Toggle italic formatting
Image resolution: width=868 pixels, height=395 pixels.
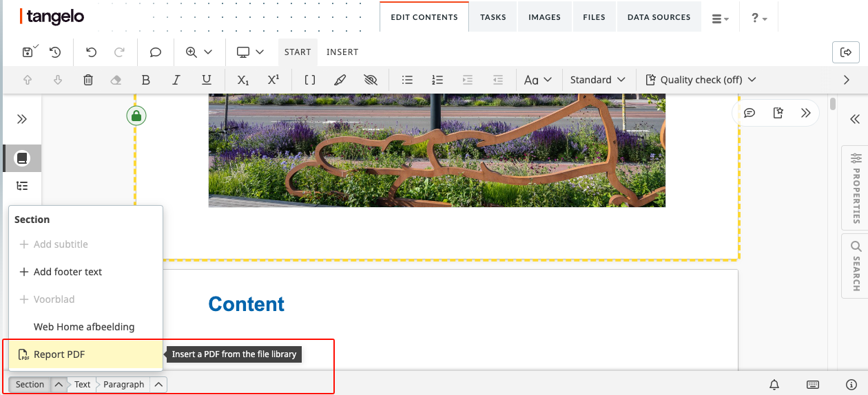click(x=176, y=80)
